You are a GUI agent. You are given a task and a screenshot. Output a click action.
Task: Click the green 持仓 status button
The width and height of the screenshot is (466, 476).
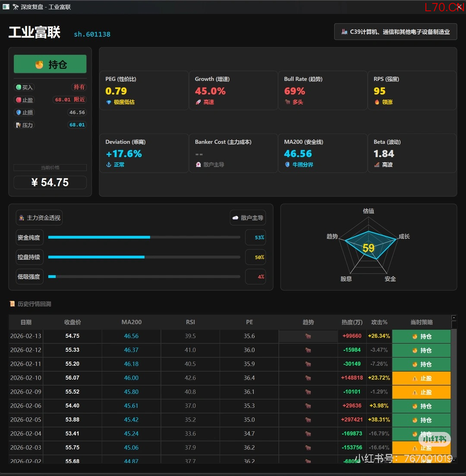tap(50, 64)
